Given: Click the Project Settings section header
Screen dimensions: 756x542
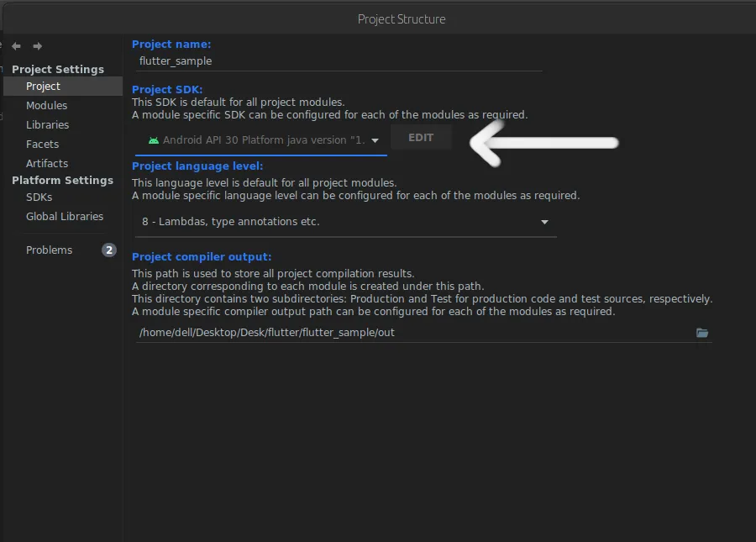Looking at the screenshot, I should 58,70.
